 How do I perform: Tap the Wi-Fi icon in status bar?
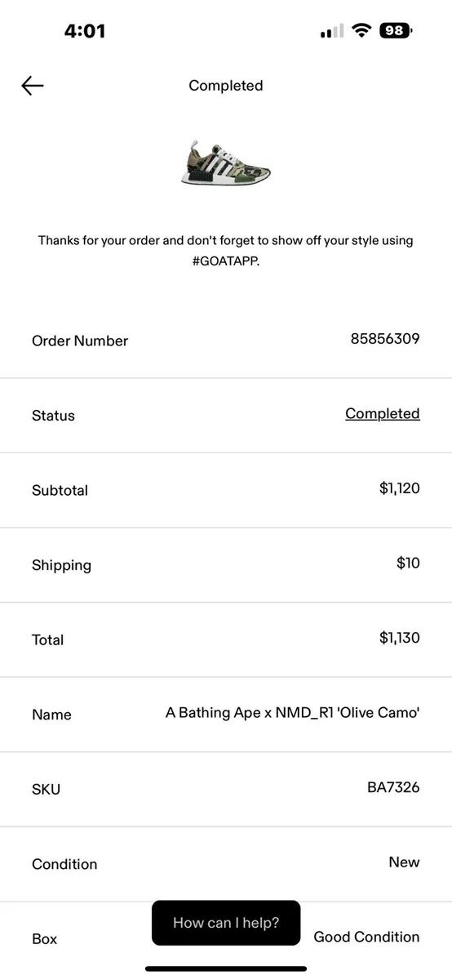click(361, 31)
